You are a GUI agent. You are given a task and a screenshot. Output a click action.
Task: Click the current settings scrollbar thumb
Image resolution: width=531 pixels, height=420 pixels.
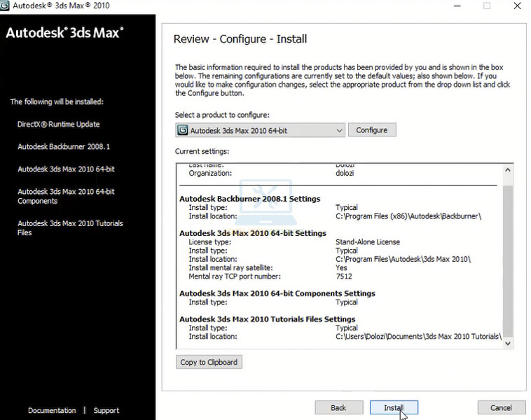click(508, 259)
